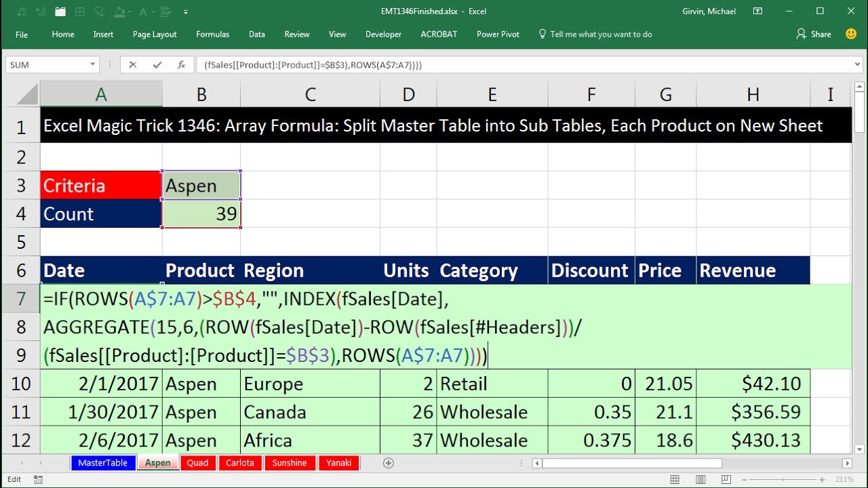Select the Carlota sheet tab
The image size is (868, 488).
point(240,463)
